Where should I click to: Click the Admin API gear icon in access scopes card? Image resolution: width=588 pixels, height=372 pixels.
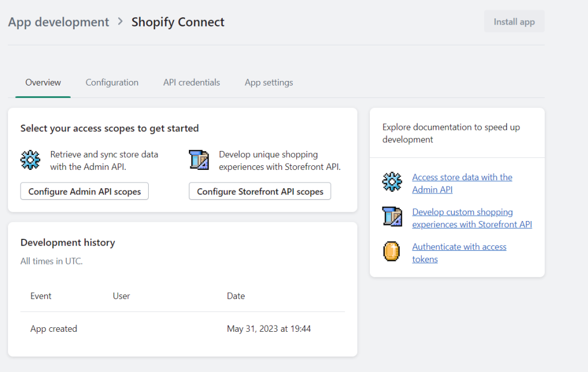30,160
